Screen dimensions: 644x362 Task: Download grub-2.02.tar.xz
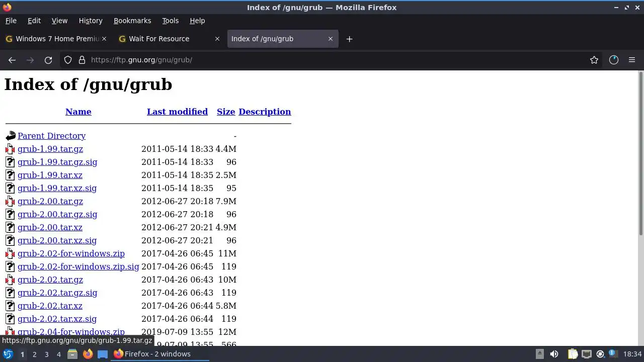tap(50, 306)
